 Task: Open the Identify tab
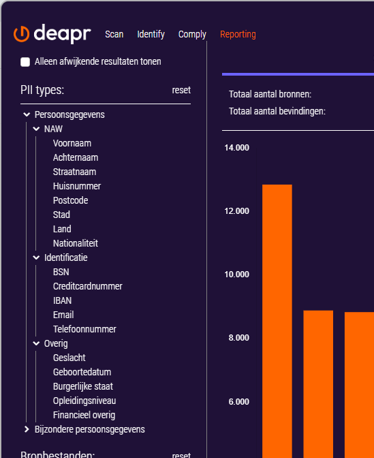[151, 34]
